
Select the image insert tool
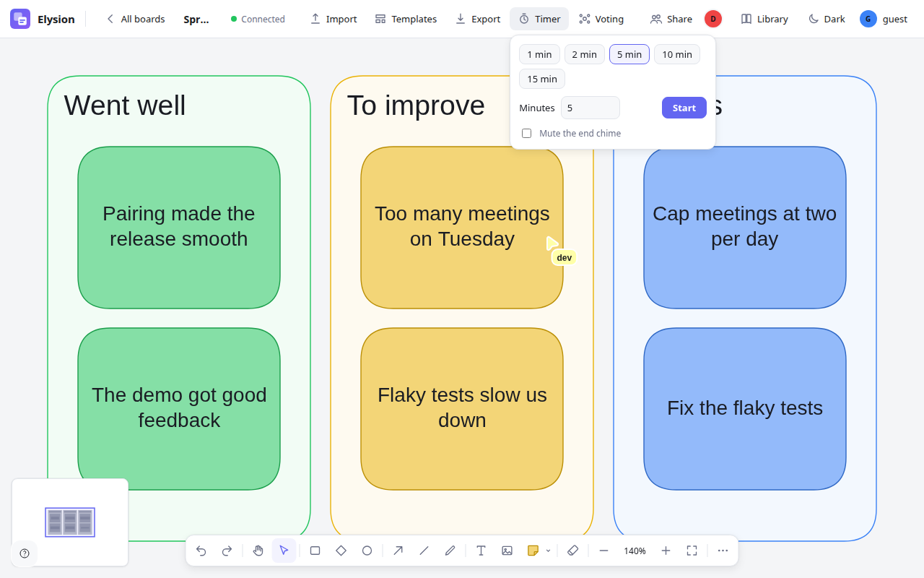(x=507, y=551)
